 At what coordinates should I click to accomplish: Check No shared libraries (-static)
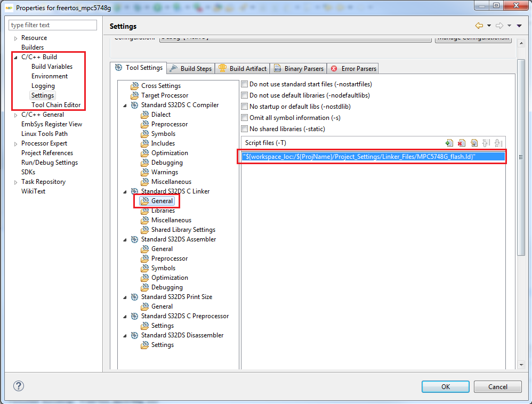(244, 129)
